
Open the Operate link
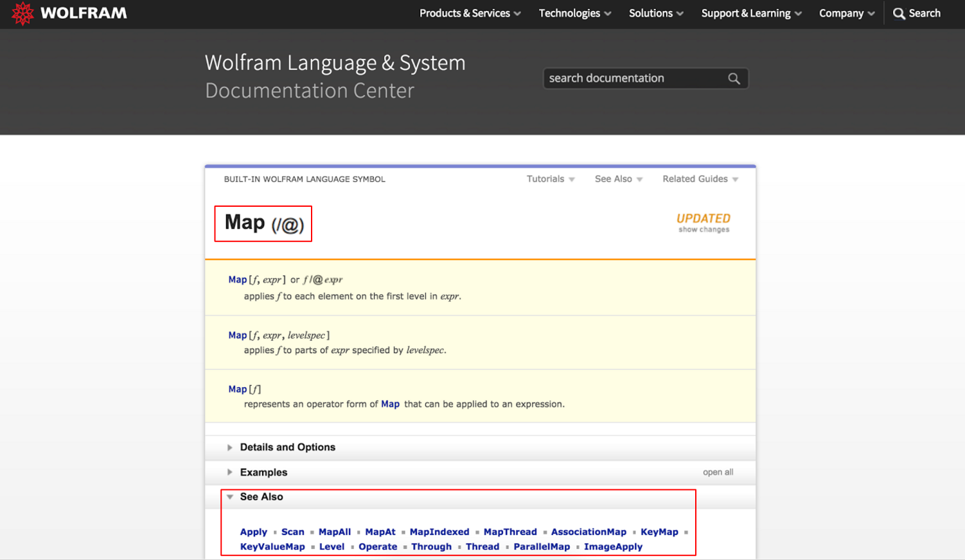point(378,547)
